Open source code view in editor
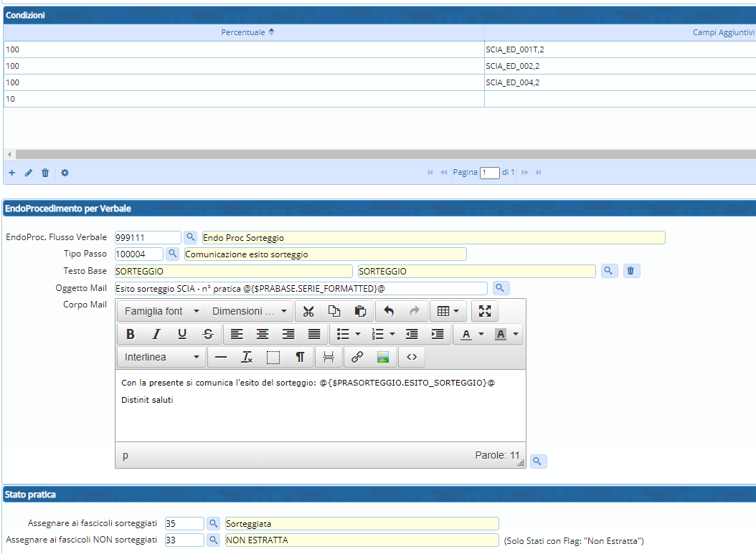Viewport: 756px width, 554px height. point(412,357)
